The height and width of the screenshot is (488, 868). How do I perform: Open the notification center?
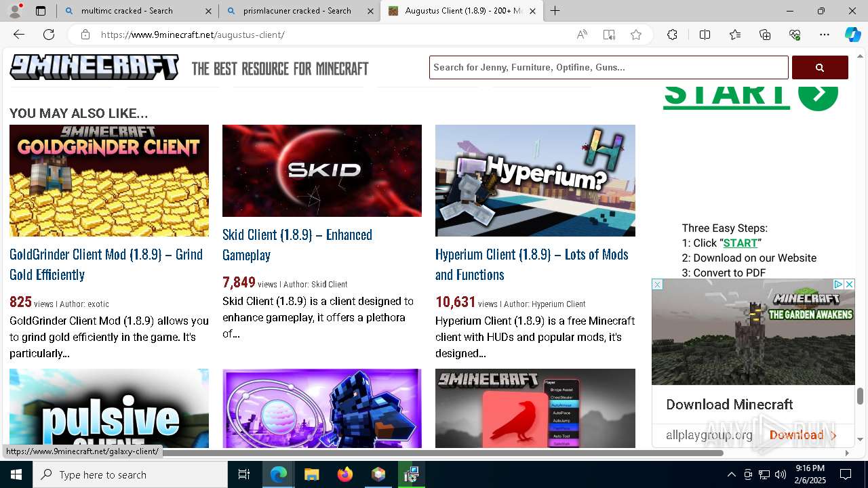[846, 474]
